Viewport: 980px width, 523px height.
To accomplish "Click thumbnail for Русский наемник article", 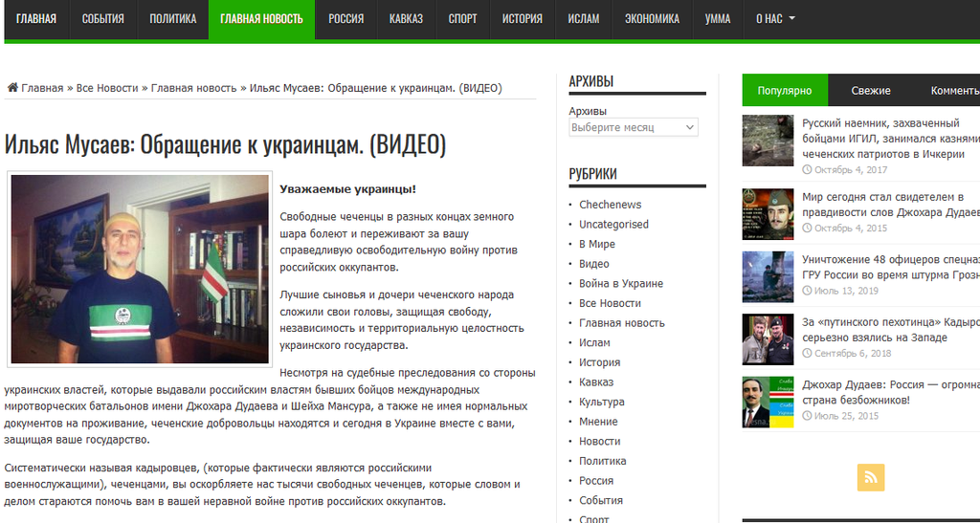I will pos(768,141).
